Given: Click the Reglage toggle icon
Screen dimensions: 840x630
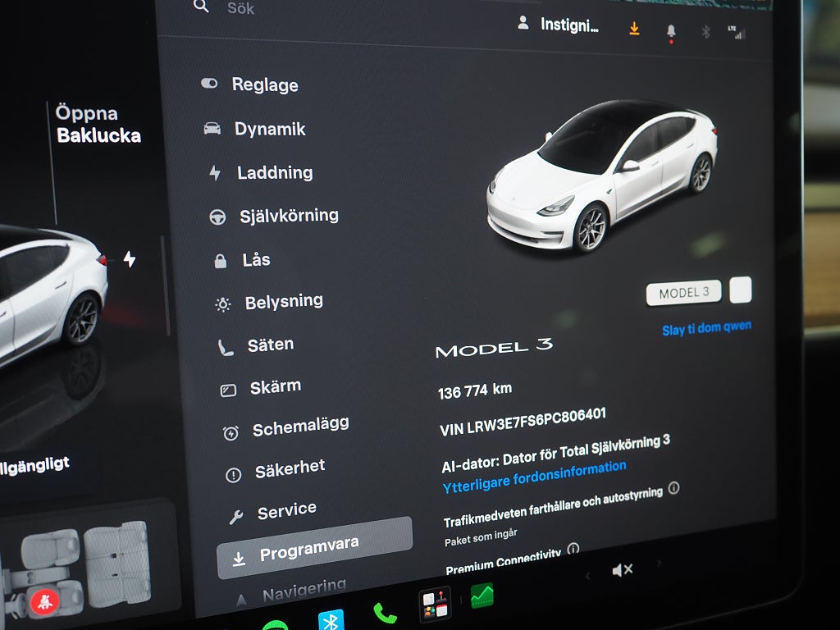Looking at the screenshot, I should point(209,83).
